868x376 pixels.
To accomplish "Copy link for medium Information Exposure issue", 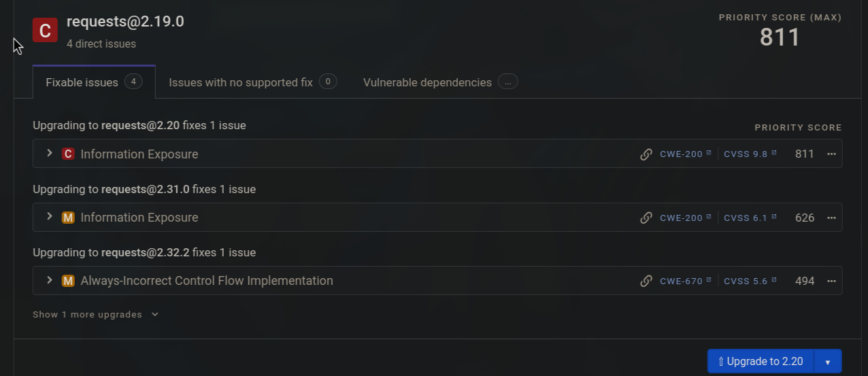I will (646, 218).
